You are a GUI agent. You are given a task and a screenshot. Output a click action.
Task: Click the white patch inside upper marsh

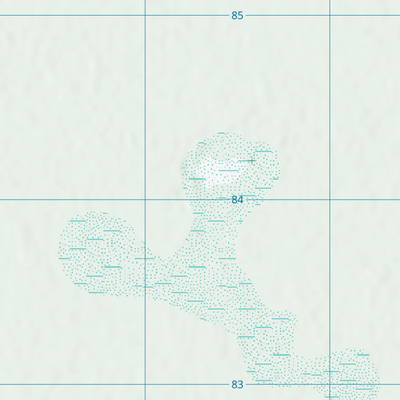click(217, 171)
